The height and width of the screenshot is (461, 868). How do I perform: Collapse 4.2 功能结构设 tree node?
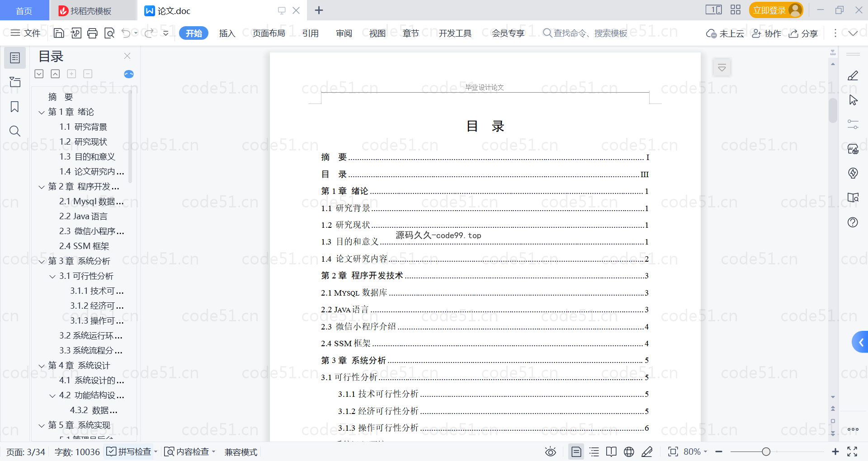point(52,395)
